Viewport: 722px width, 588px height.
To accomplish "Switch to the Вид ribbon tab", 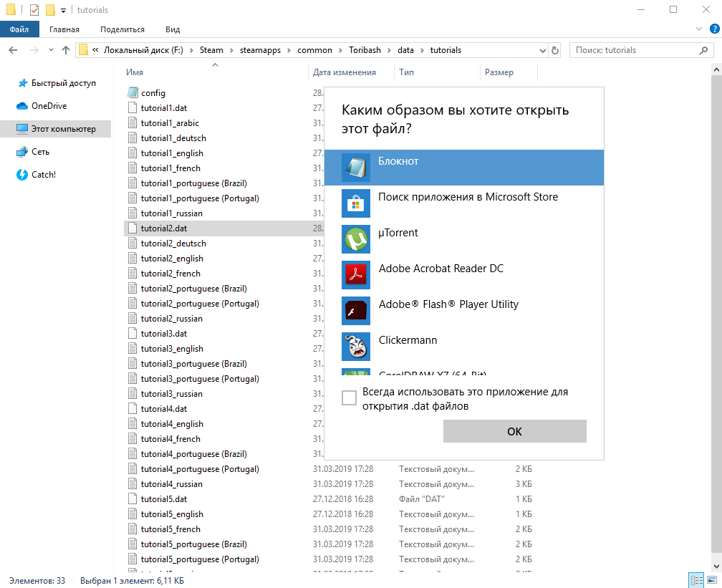I will point(173,29).
